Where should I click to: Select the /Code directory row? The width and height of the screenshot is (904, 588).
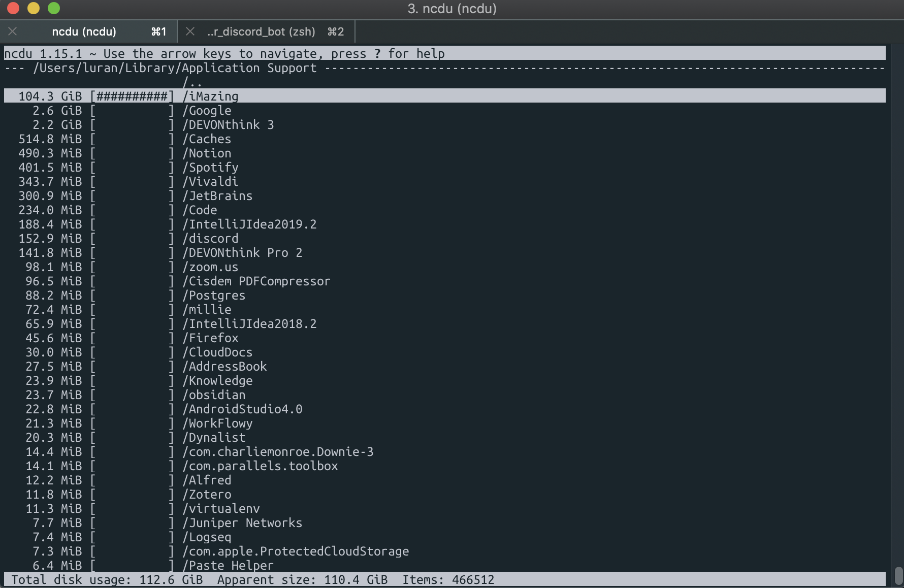445,210
